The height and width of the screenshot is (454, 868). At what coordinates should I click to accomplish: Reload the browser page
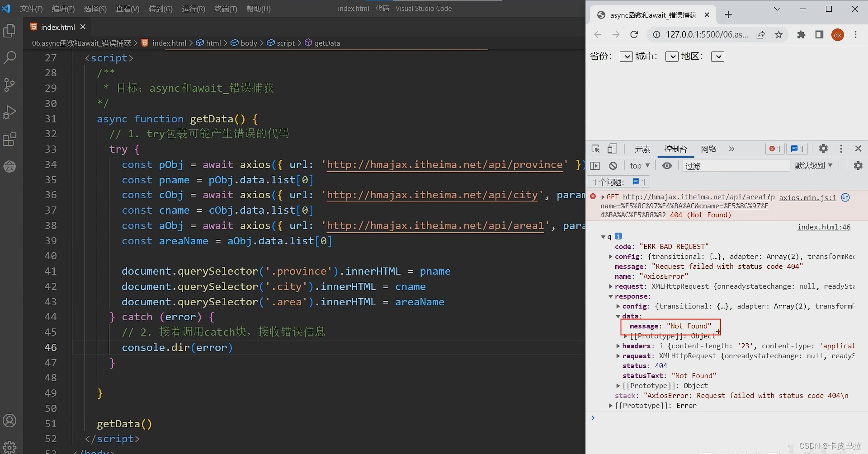[x=634, y=35]
